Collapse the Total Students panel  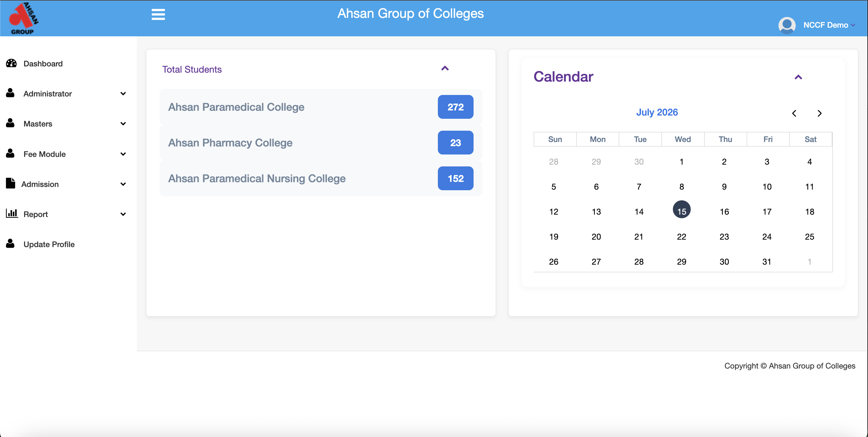coord(445,68)
